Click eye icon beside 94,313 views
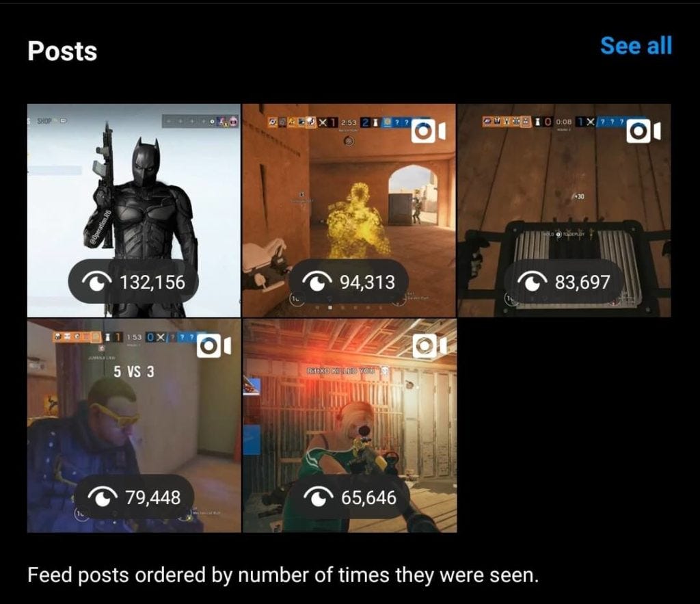The width and height of the screenshot is (700, 604). tap(317, 281)
